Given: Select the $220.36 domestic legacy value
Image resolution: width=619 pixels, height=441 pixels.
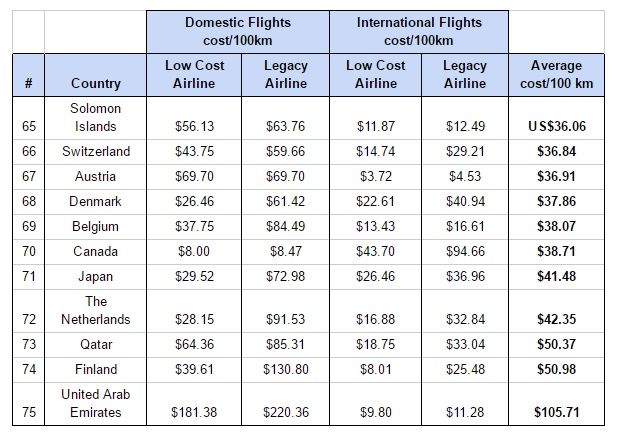Looking at the screenshot, I should click(285, 412).
